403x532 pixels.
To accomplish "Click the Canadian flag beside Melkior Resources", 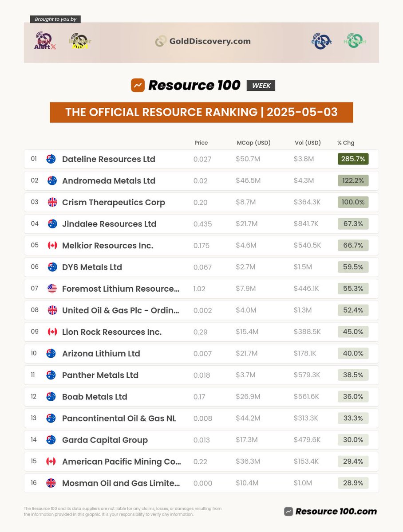I will 52,245.
